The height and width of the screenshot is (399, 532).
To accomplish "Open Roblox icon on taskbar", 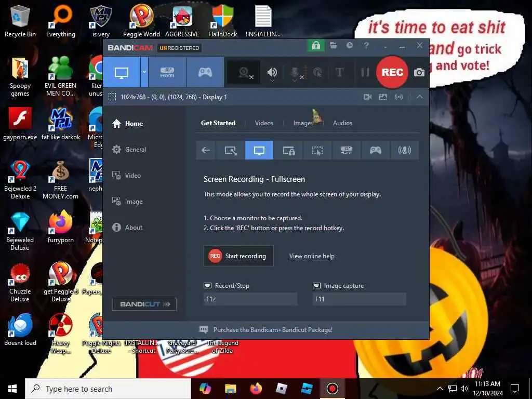I will [x=281, y=389].
